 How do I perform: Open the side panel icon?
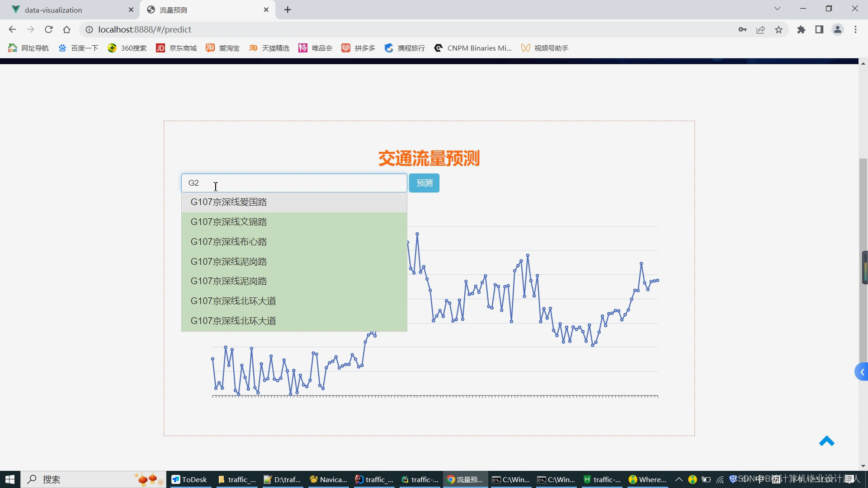tap(819, 29)
